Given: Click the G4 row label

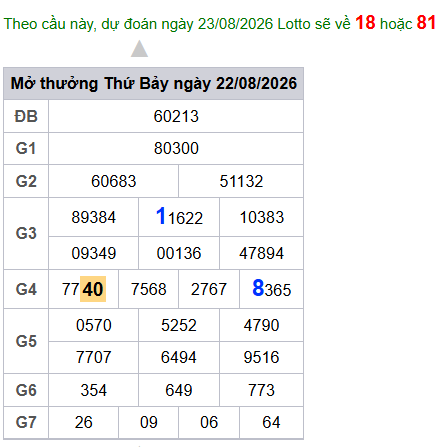Looking at the screenshot, I should [x=26, y=289].
